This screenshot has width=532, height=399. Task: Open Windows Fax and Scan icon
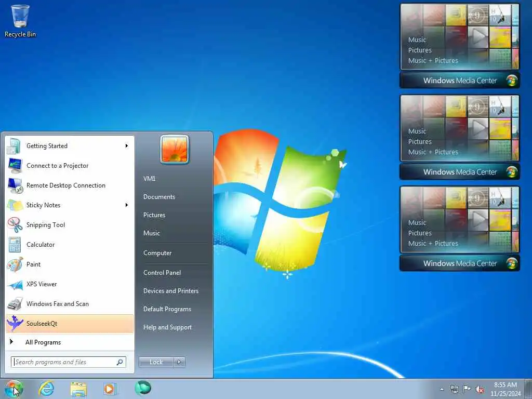tap(15, 304)
